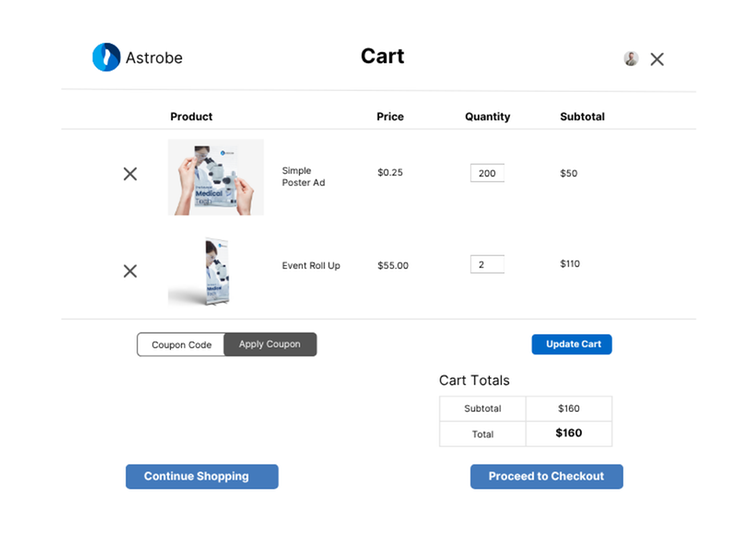Click Continue Shopping button

pyautogui.click(x=202, y=476)
